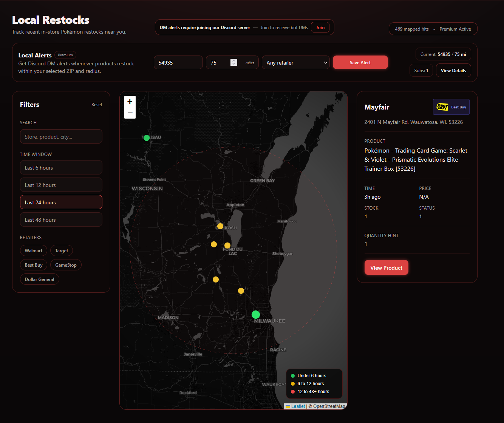This screenshot has height=423, width=504.
Task: Zoom in on the map
Action: [130, 102]
